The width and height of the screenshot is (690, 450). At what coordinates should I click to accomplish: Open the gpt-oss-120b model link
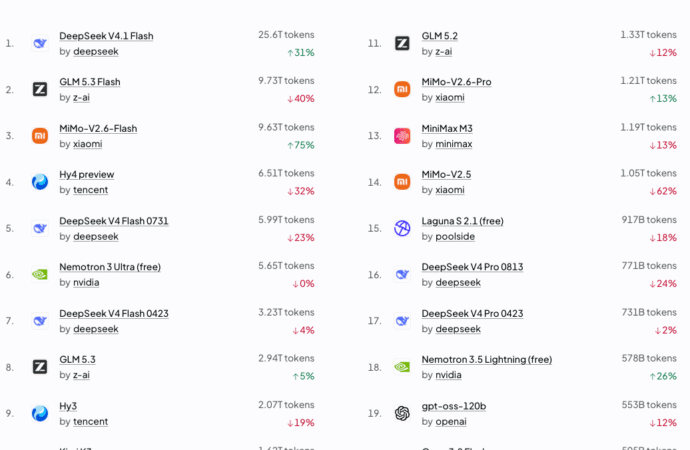pyautogui.click(x=454, y=406)
